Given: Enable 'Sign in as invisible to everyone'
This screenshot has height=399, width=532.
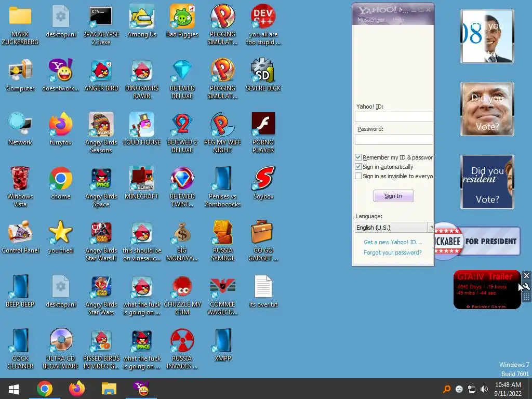Looking at the screenshot, I should click(358, 176).
